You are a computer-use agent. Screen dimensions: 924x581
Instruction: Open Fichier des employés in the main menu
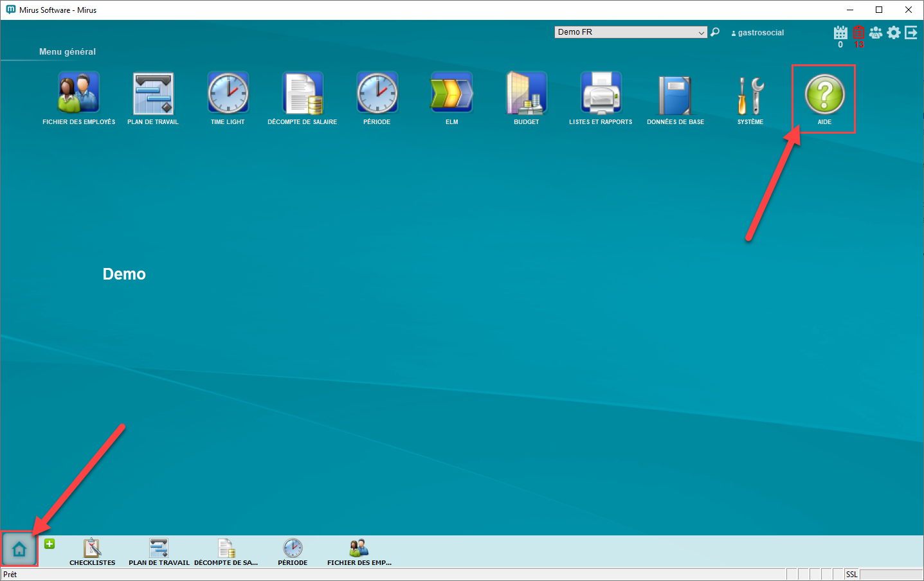[79, 98]
